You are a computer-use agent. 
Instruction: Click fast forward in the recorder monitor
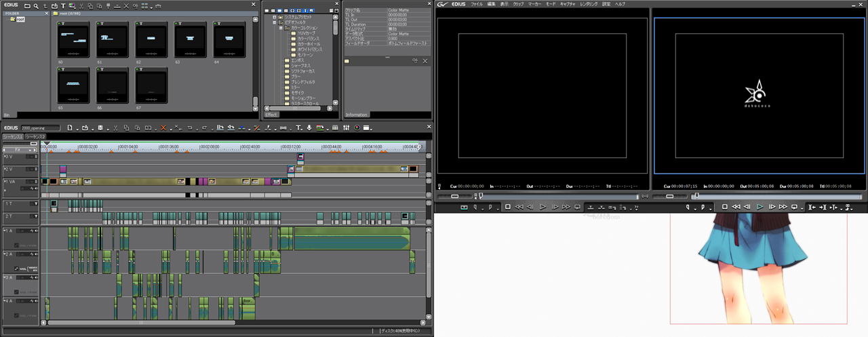coord(783,206)
